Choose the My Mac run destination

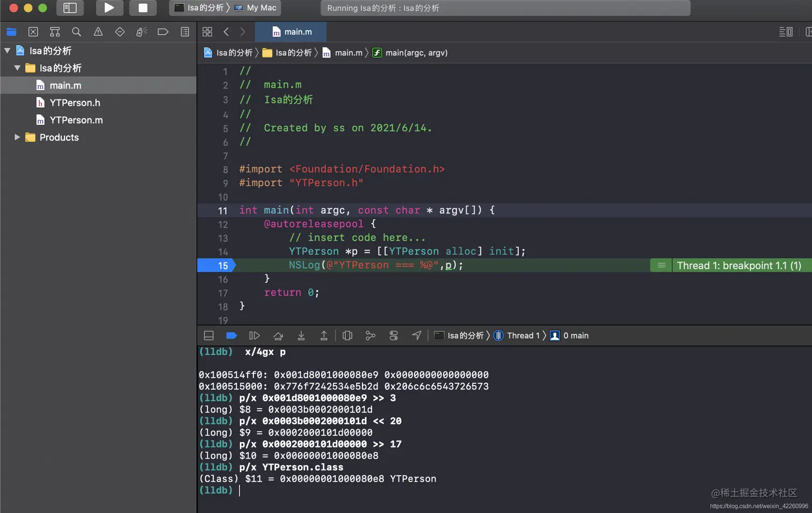point(255,8)
